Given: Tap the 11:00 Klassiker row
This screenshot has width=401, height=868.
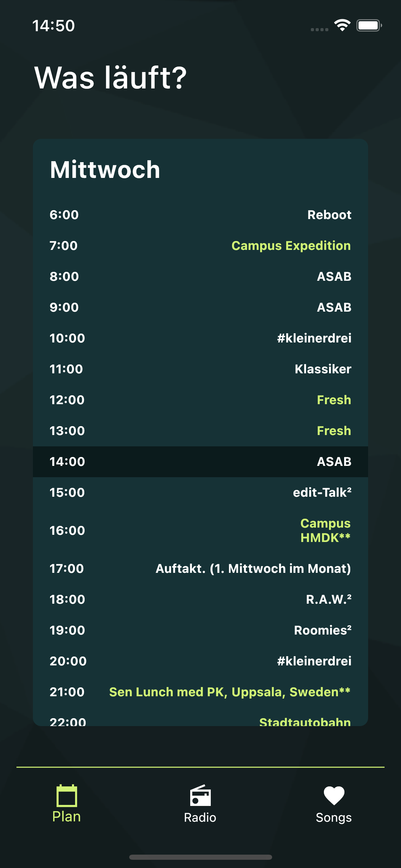Looking at the screenshot, I should [200, 369].
